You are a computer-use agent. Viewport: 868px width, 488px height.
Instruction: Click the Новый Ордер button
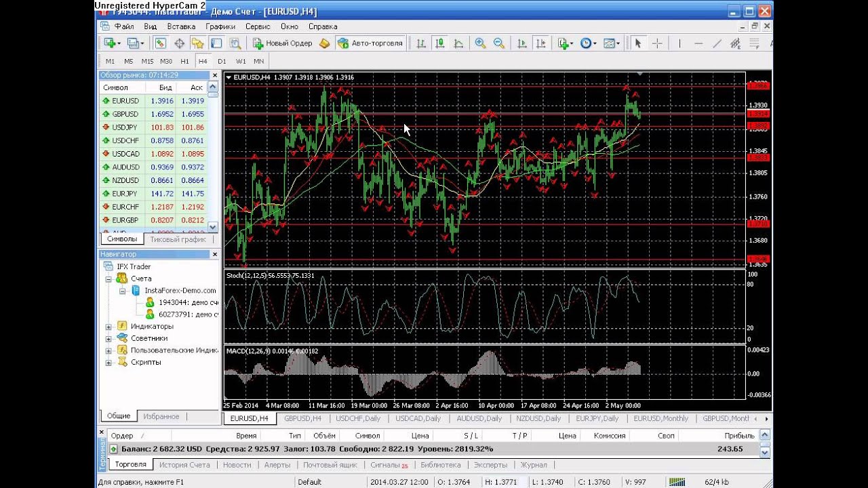pos(282,43)
